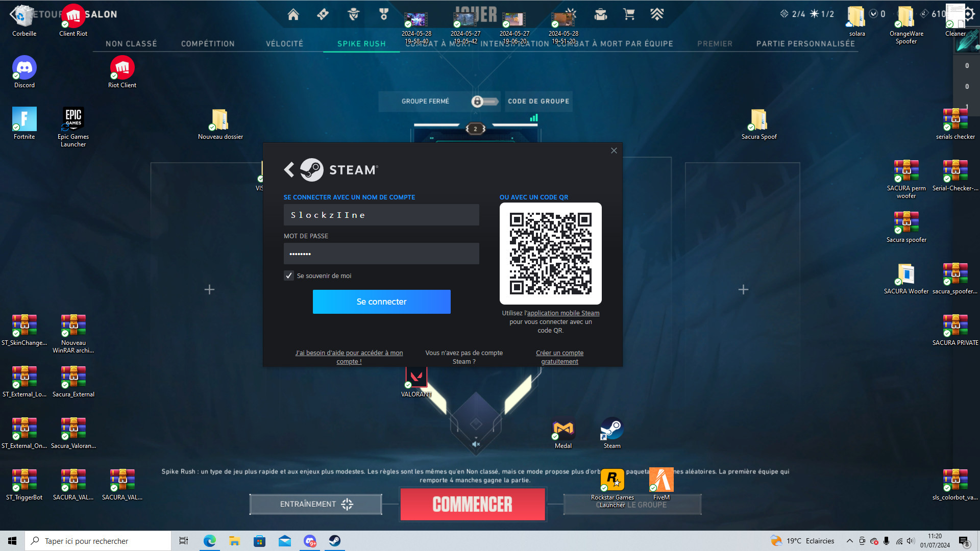Select the Client Riot desktop icon
980x551 pixels.
point(73,21)
